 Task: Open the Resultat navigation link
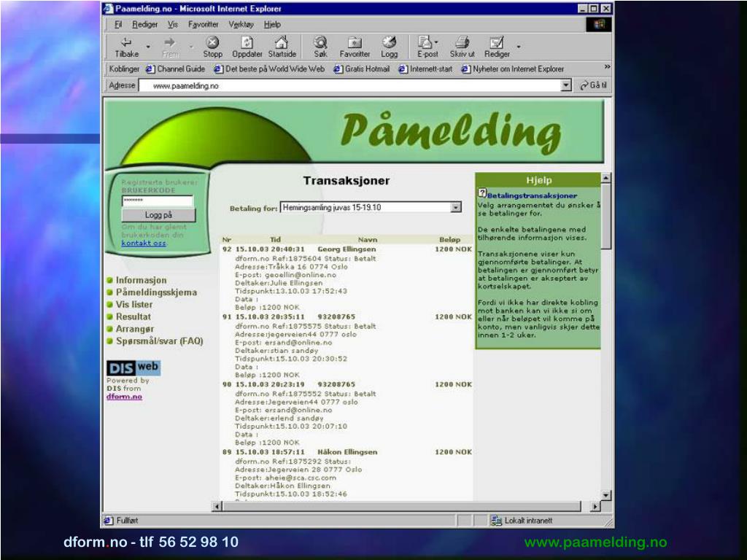tap(133, 316)
